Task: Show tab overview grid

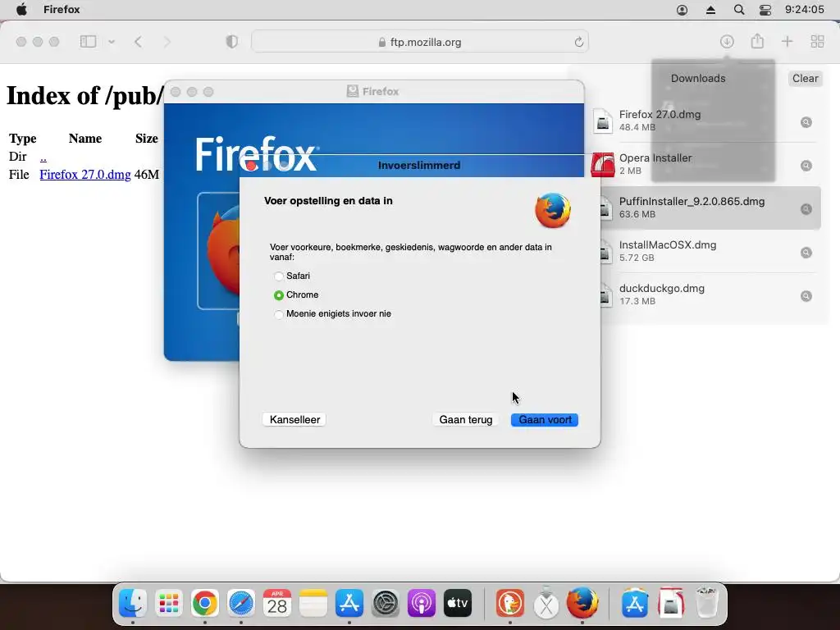Action: tap(818, 42)
